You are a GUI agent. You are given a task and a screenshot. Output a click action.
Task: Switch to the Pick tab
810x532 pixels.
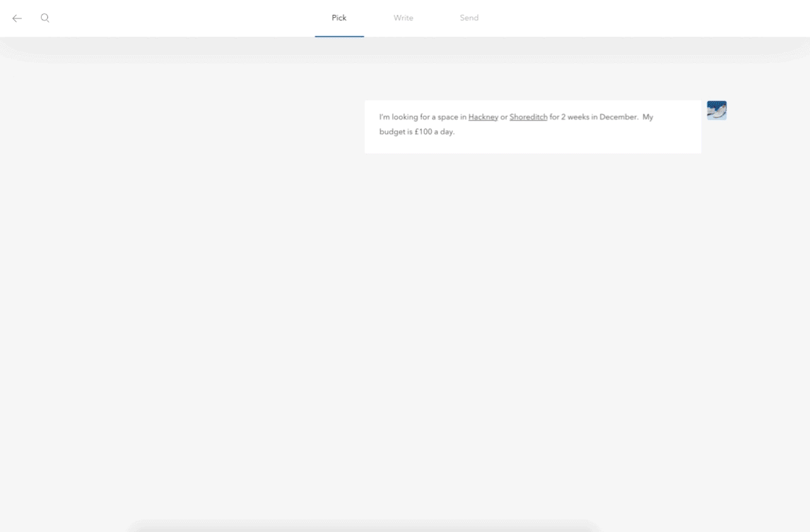(x=339, y=18)
